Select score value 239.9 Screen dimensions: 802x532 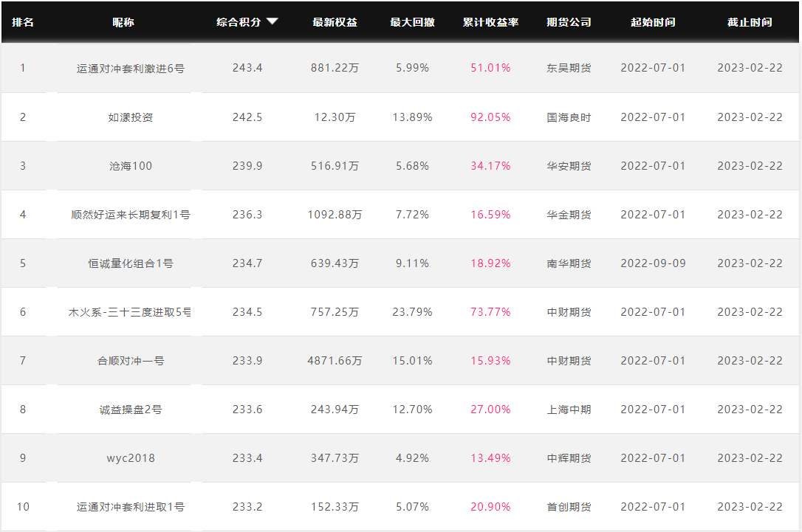(x=247, y=166)
